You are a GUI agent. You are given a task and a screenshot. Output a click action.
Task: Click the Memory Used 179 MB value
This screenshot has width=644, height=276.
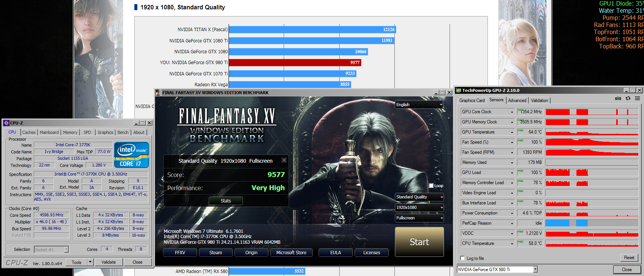tap(530, 162)
